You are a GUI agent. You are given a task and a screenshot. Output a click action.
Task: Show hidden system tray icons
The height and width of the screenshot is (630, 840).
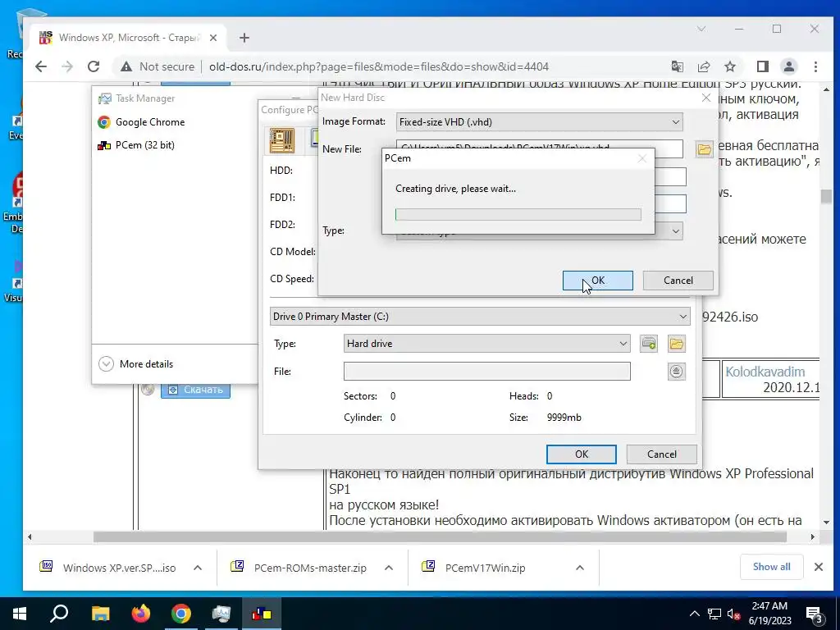tap(694, 614)
